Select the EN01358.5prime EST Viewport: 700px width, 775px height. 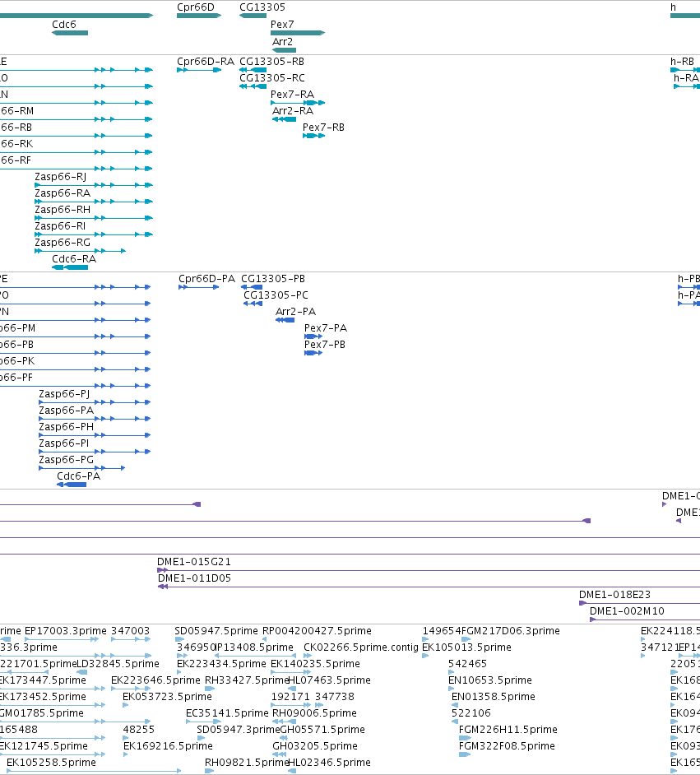[455, 705]
